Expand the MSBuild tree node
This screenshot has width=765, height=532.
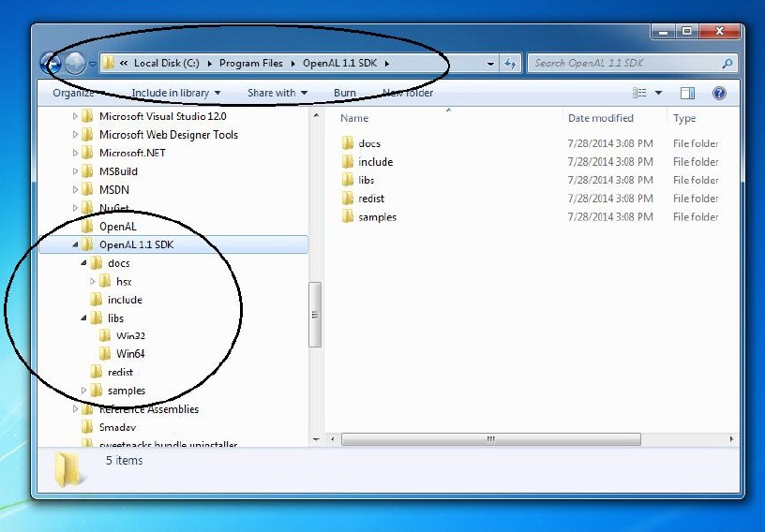[x=75, y=171]
